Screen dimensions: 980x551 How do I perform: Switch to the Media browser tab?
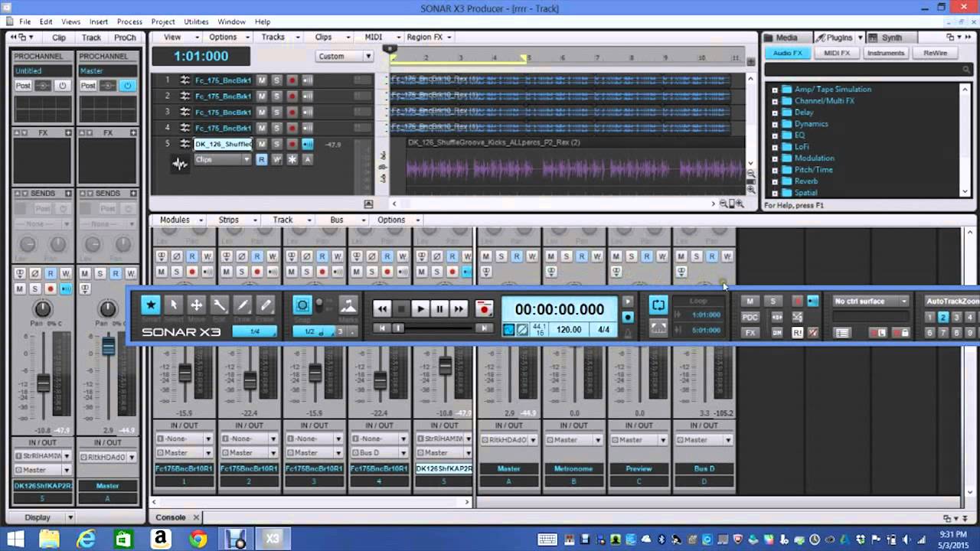click(x=786, y=37)
